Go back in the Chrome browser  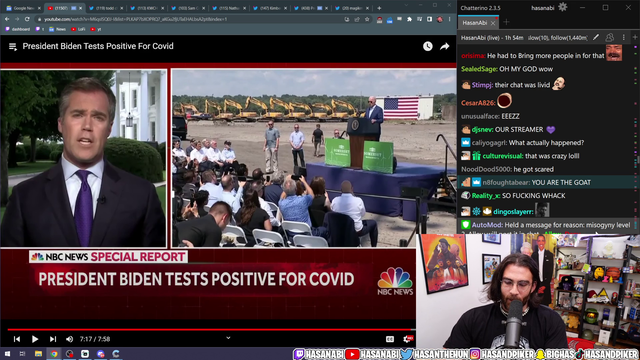point(7,19)
